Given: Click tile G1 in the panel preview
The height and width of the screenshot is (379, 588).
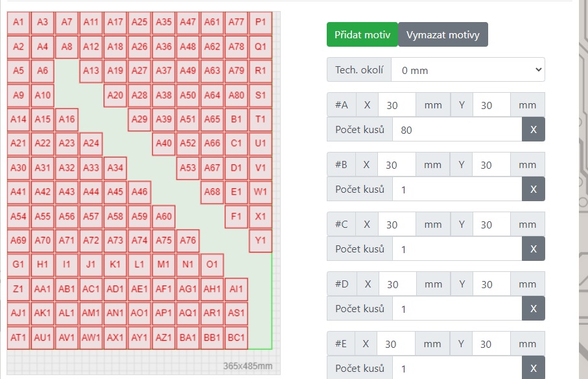Looking at the screenshot, I should click(x=18, y=265).
